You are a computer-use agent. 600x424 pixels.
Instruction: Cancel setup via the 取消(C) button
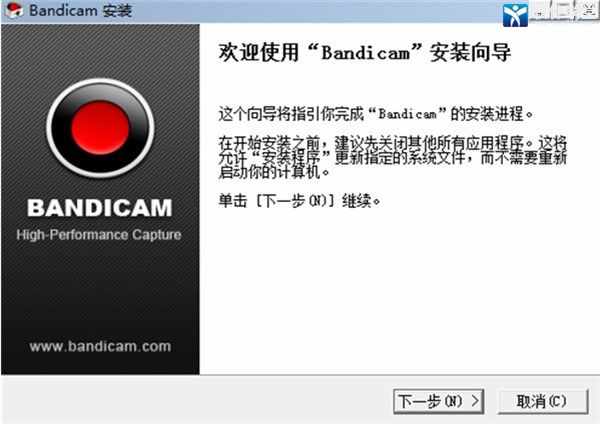(x=543, y=401)
